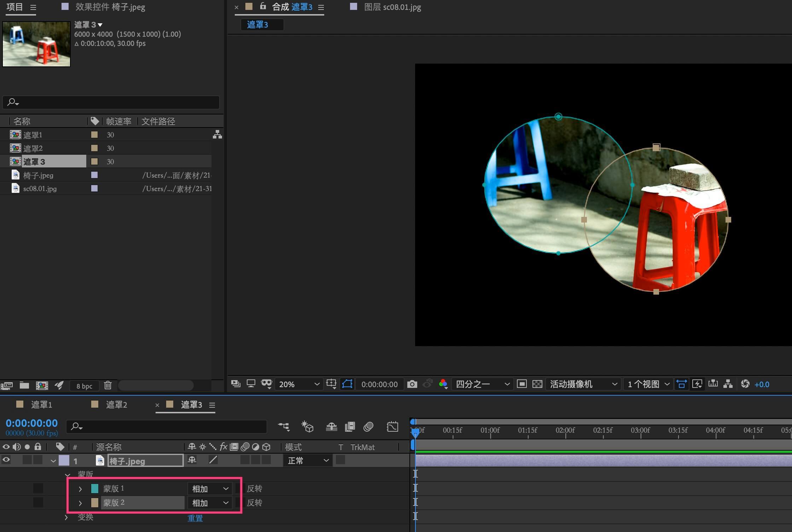Image resolution: width=792 pixels, height=532 pixels.
Task: Select 遮罩1 composition in project list
Action: click(33, 135)
